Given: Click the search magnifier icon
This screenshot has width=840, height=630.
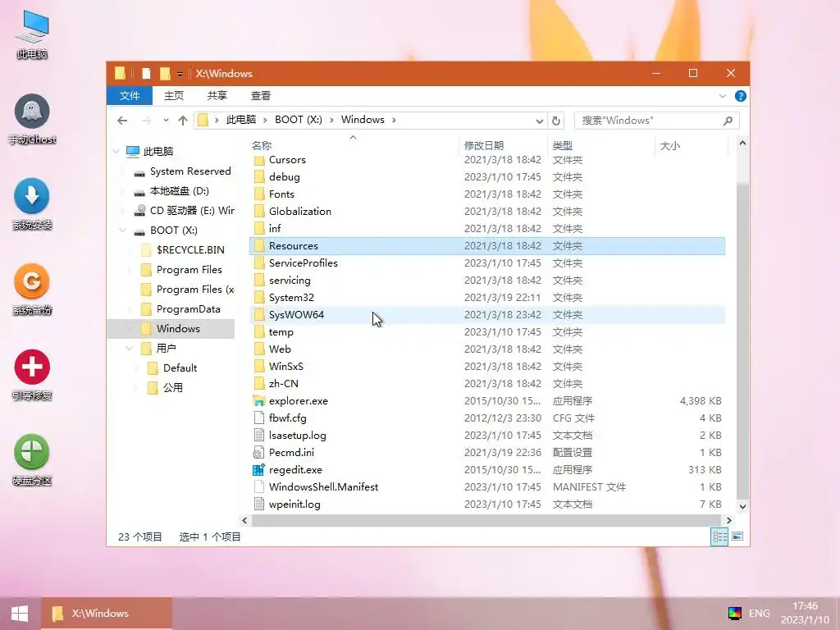Looking at the screenshot, I should click(728, 121).
